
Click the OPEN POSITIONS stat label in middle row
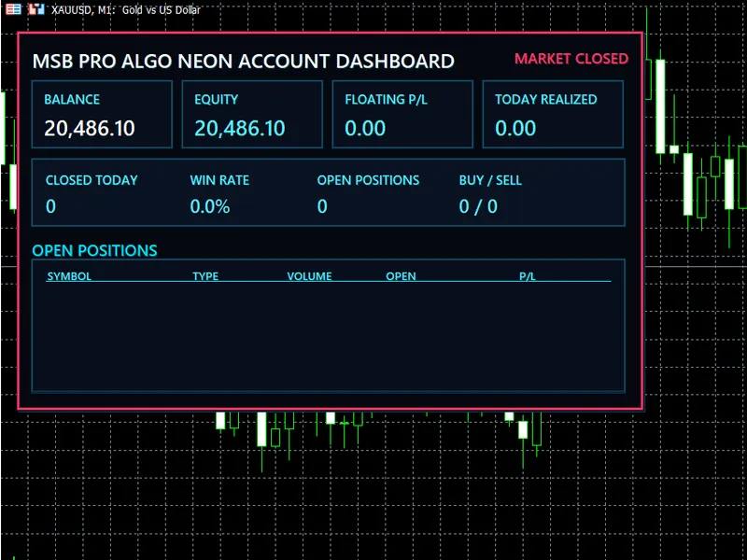point(368,180)
